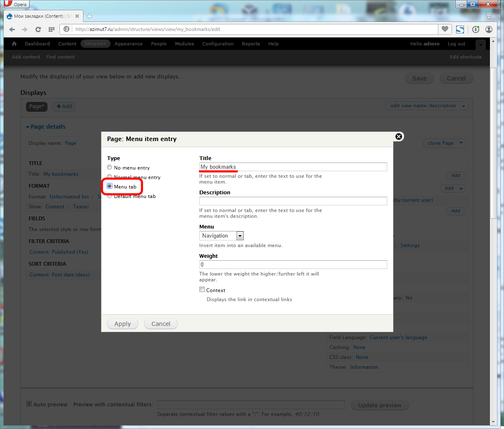Select Default menu tab radio button
Screen dimensions: 504x429
pos(109,196)
